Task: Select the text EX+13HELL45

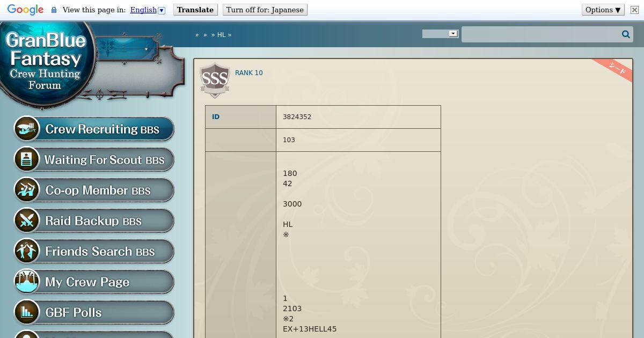Action: (x=310, y=329)
